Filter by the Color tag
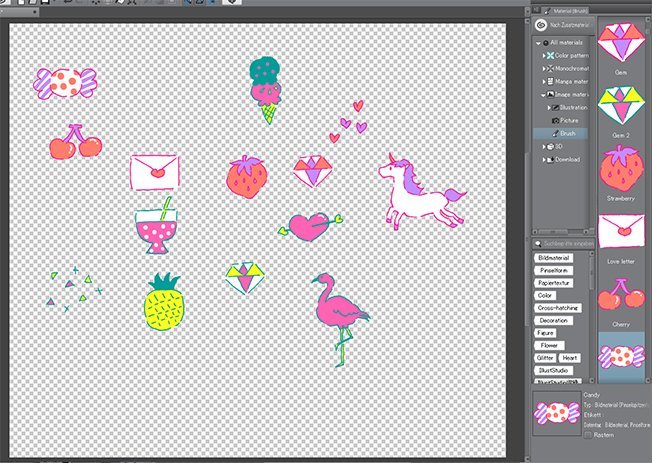652x463 pixels. (545, 295)
